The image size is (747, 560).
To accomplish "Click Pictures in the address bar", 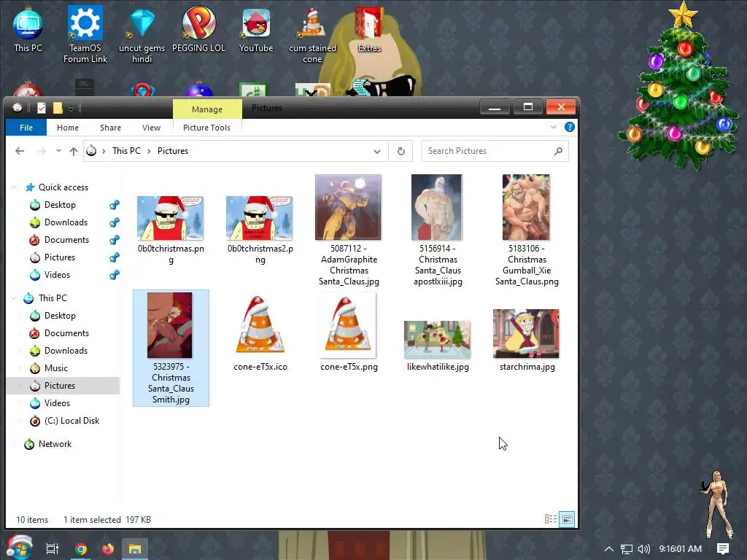I will [x=172, y=151].
